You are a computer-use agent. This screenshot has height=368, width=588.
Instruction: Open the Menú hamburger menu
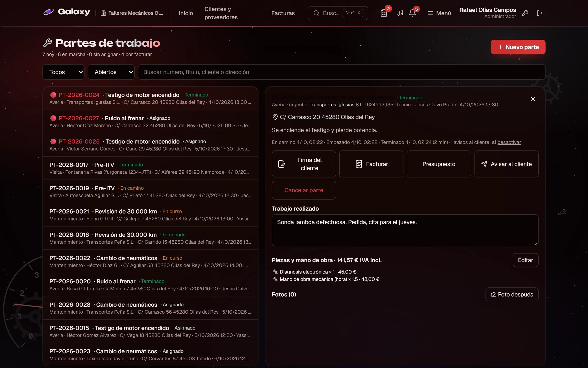coord(439,13)
